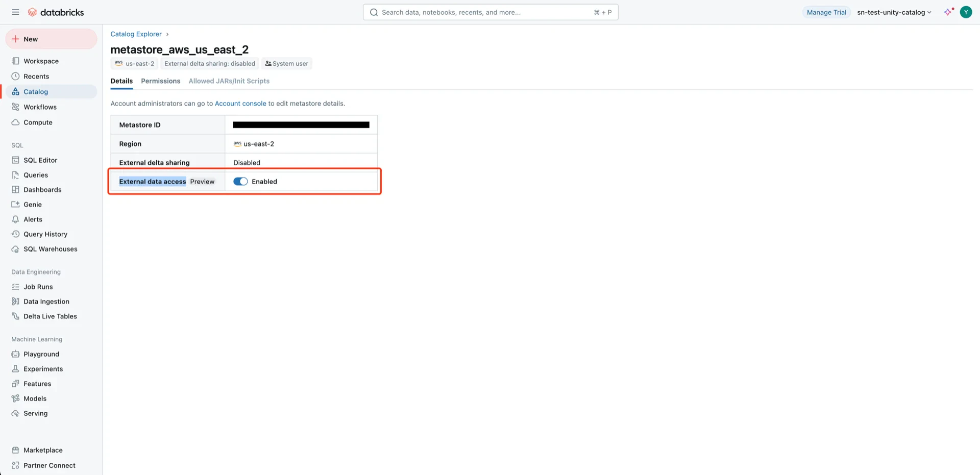Click the search data and notebooks field
This screenshot has height=475, width=980.
[x=491, y=12]
